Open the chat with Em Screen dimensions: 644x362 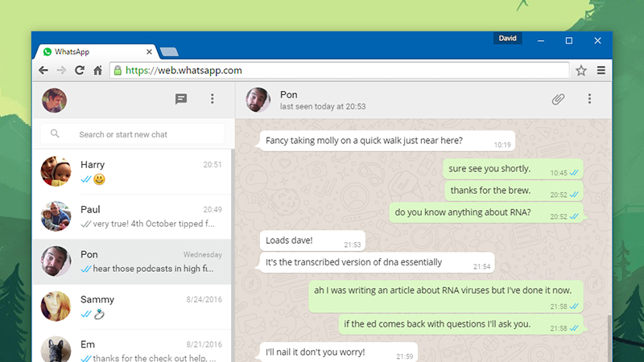tap(132, 346)
